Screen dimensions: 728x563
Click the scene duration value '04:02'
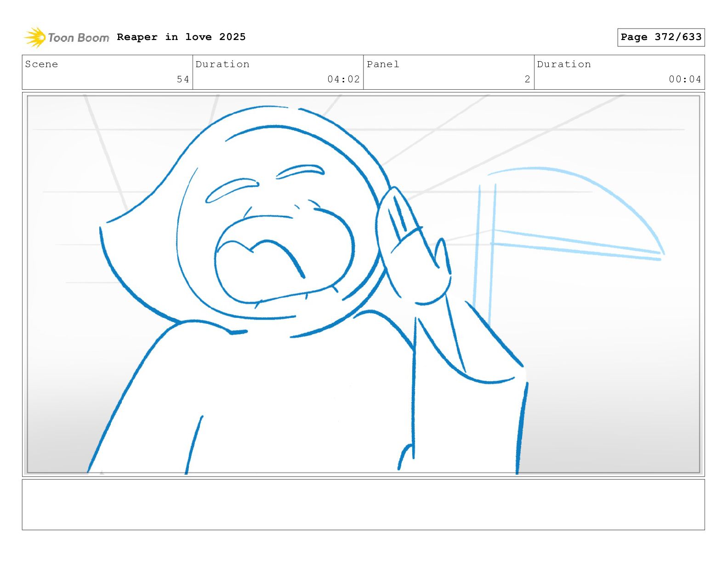point(343,79)
